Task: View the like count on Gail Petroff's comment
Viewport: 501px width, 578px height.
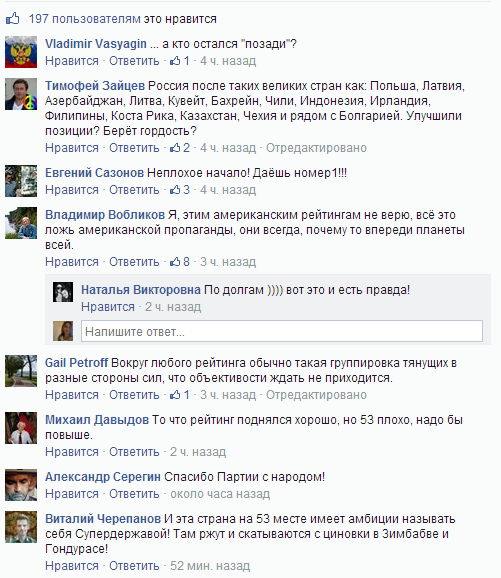Action: tap(180, 395)
